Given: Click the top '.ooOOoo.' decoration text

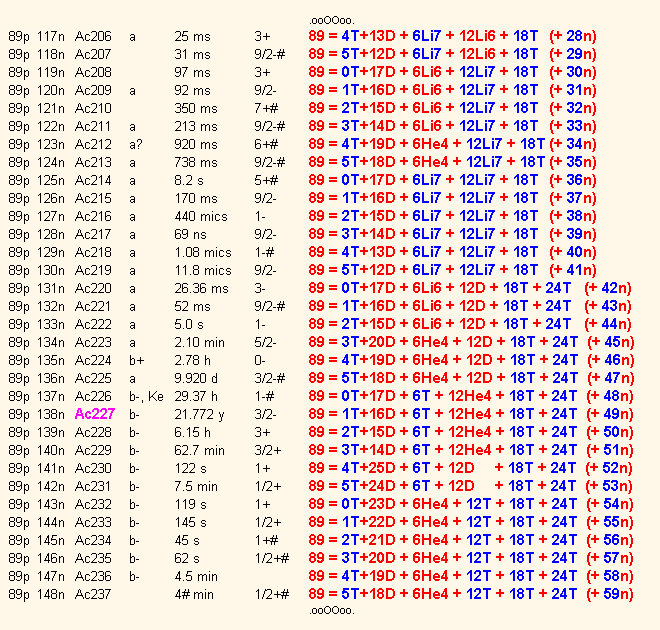Looking at the screenshot, I should click(331, 20).
